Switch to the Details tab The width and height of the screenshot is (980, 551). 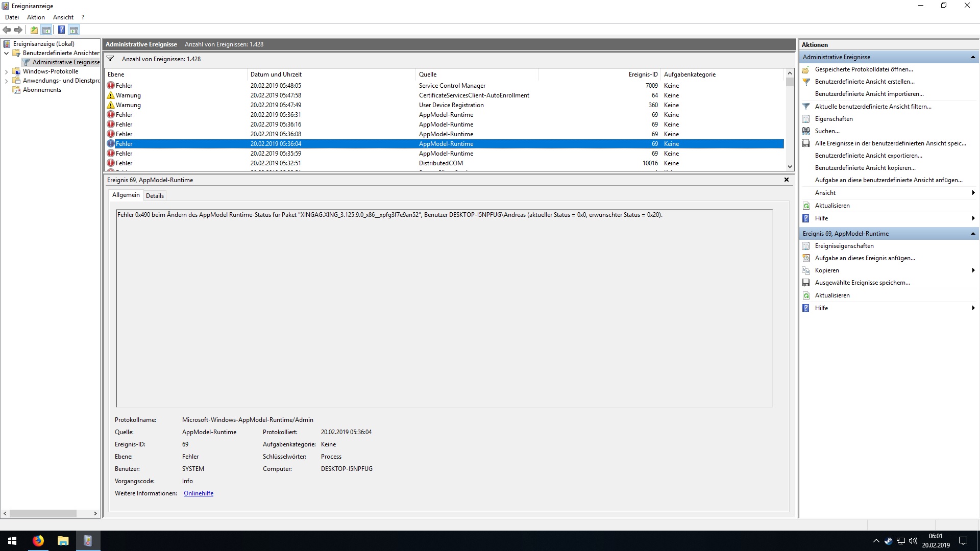[x=155, y=196]
